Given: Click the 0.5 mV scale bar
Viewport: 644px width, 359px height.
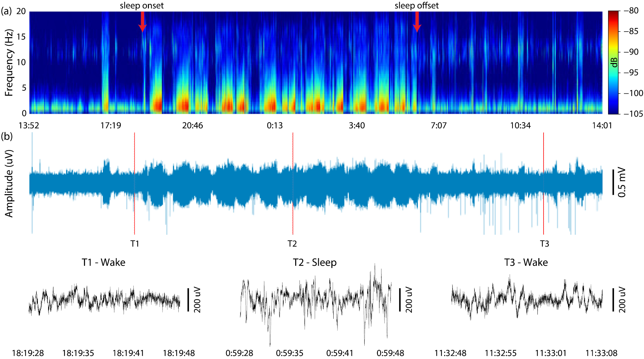Looking at the screenshot, I should pyautogui.click(x=613, y=182).
